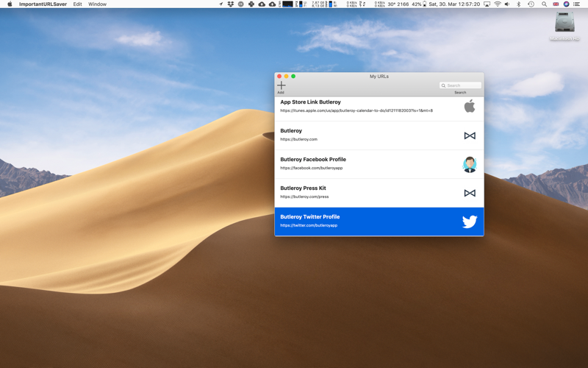The width and height of the screenshot is (588, 368).
Task: Click the bow tie icon for Butleroy
Action: click(x=469, y=135)
